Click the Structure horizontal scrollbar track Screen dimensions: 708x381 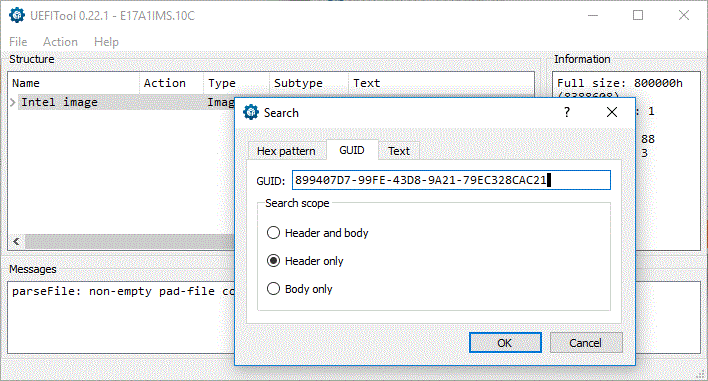130,242
